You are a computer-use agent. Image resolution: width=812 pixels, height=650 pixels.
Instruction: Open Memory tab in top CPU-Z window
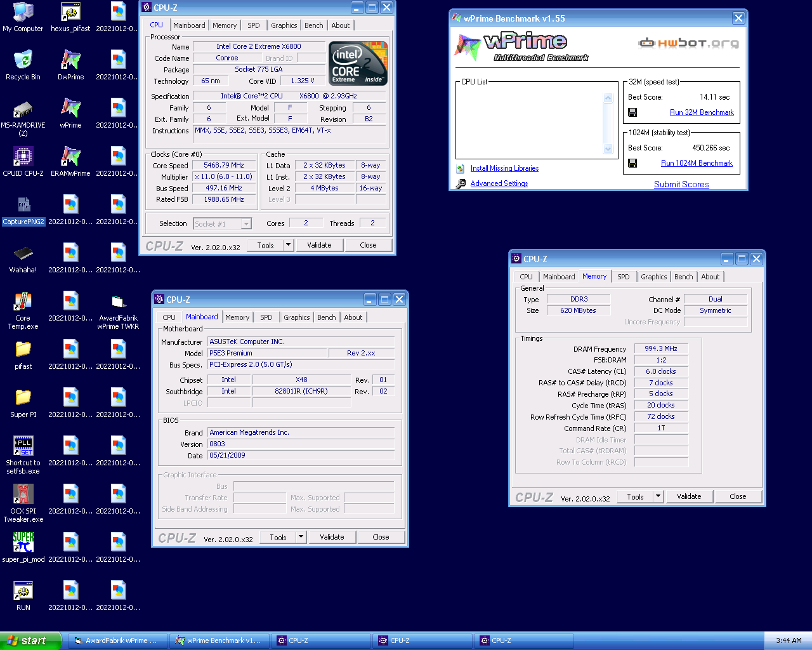coord(225,25)
